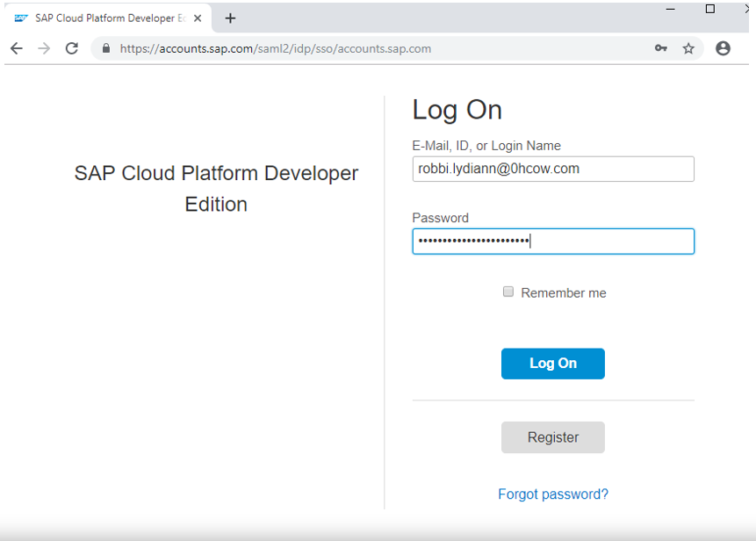Click the blue Log On button
This screenshot has width=756, height=541.
point(553,364)
